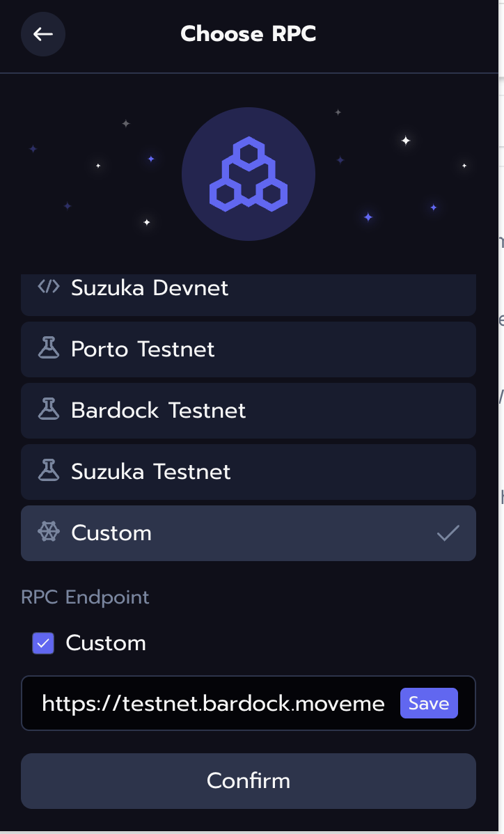Switch to Bardock Testnet
504x834 pixels.
[x=158, y=410]
